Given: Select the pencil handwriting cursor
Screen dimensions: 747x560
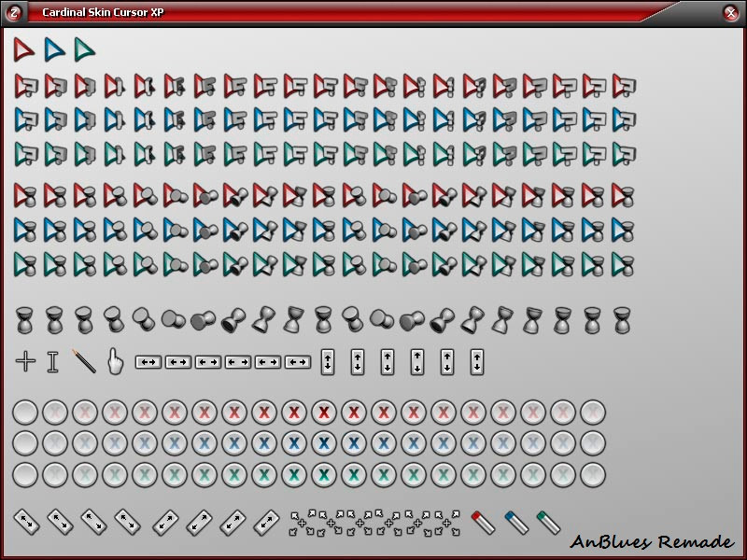Looking at the screenshot, I should [x=84, y=361].
